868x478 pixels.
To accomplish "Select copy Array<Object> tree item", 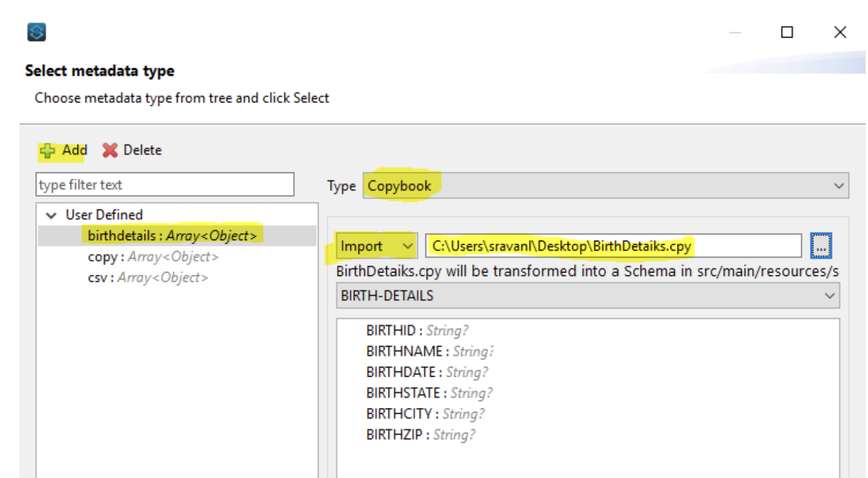I will coord(153,257).
